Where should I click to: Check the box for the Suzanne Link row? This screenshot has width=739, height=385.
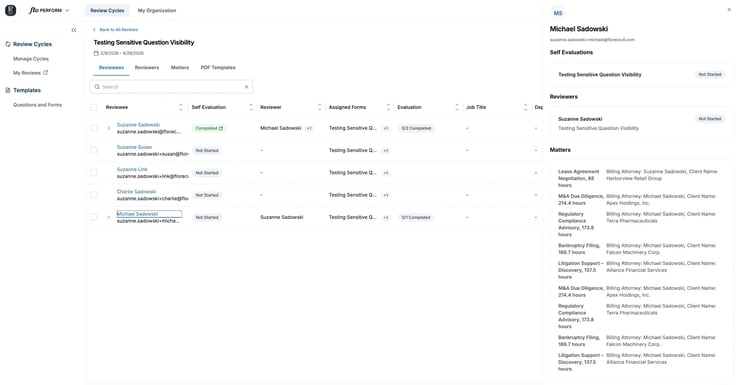(x=94, y=172)
